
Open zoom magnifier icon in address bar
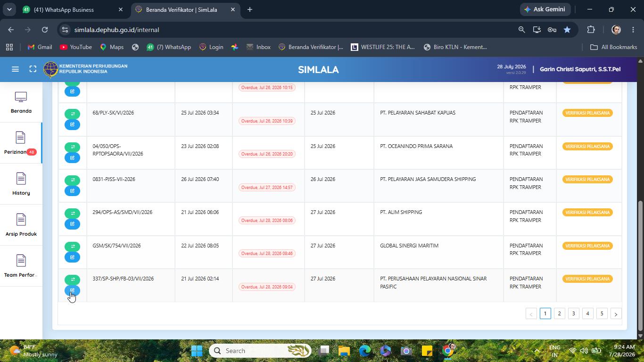tap(521, 30)
